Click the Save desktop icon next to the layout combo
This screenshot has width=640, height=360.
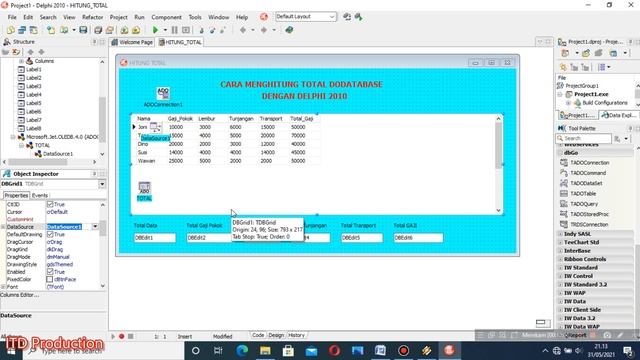click(347, 17)
